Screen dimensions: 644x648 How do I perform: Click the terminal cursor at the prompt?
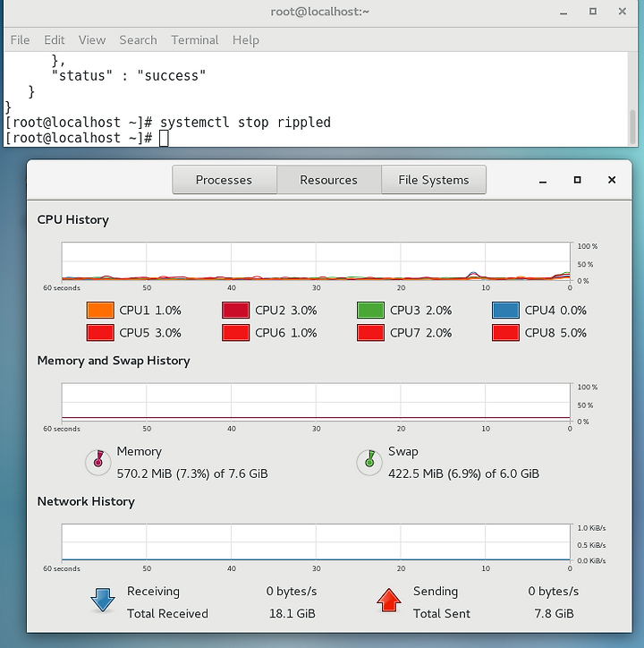pyautogui.click(x=164, y=138)
